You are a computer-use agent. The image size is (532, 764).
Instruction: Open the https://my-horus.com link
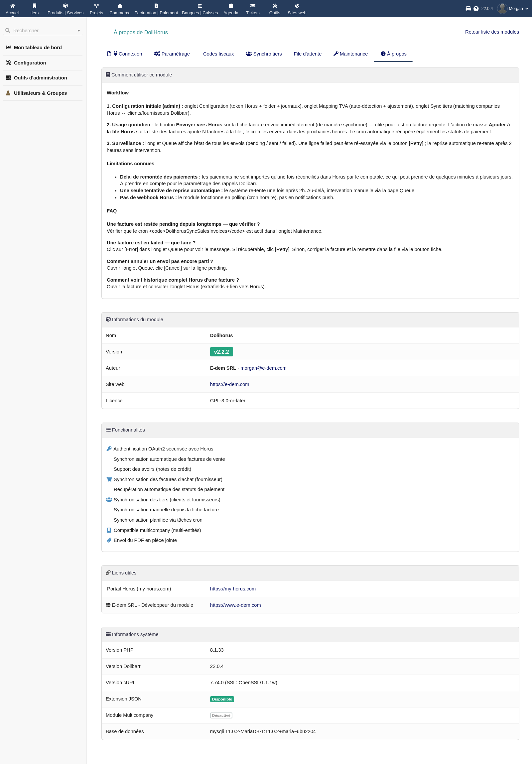[x=232, y=589]
